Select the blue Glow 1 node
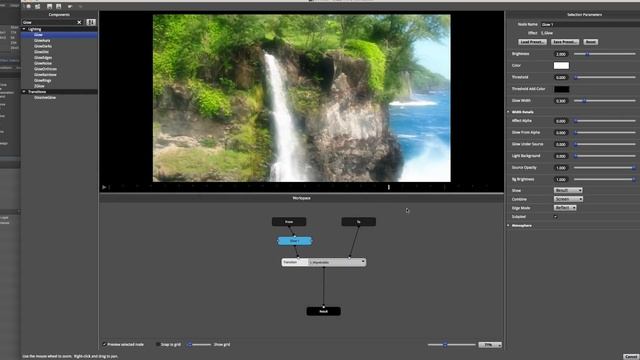The width and height of the screenshot is (640, 360). 295,241
